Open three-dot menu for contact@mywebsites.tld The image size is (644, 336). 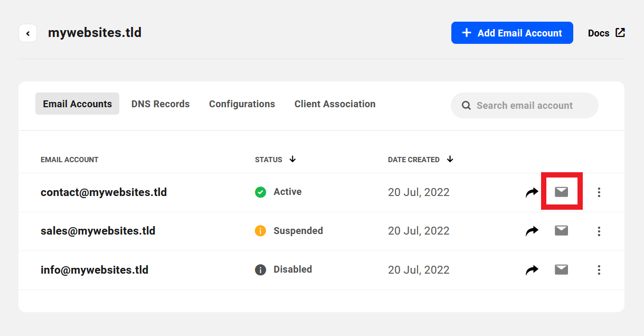[x=599, y=192]
